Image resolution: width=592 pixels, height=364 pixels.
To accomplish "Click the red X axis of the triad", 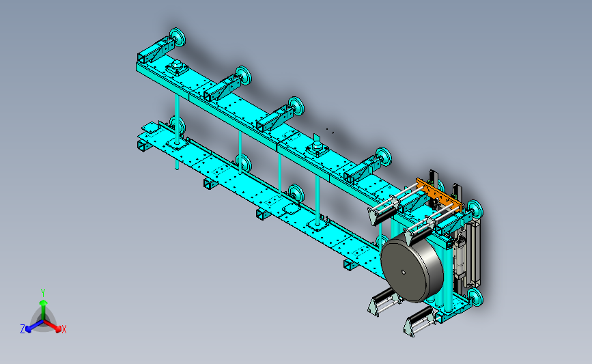I will [x=52, y=326].
